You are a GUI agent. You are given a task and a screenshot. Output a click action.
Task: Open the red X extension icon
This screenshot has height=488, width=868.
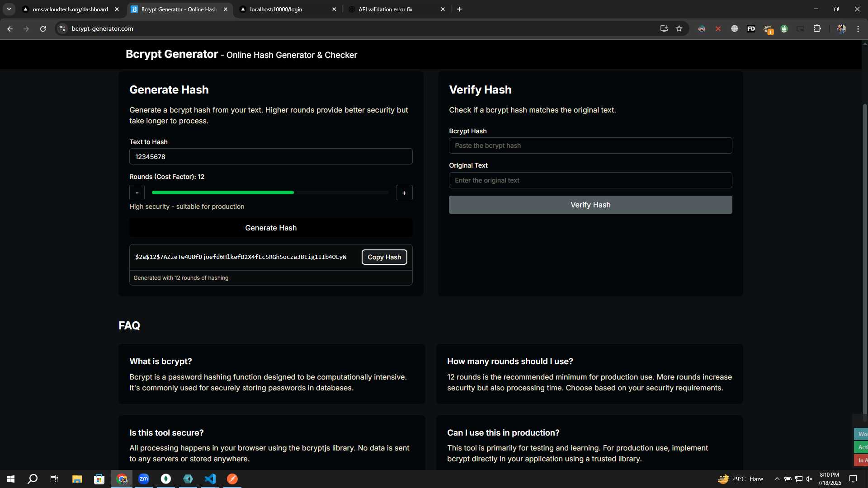tap(718, 28)
